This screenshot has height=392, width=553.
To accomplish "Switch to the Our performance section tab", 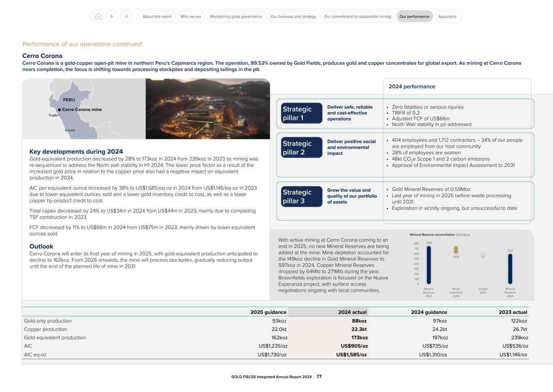I will (x=414, y=16).
